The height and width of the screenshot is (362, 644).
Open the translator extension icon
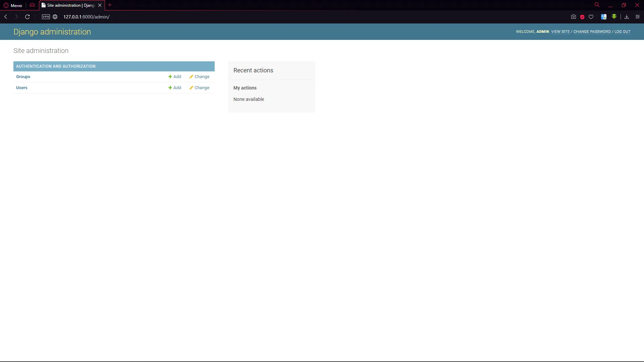tap(604, 17)
